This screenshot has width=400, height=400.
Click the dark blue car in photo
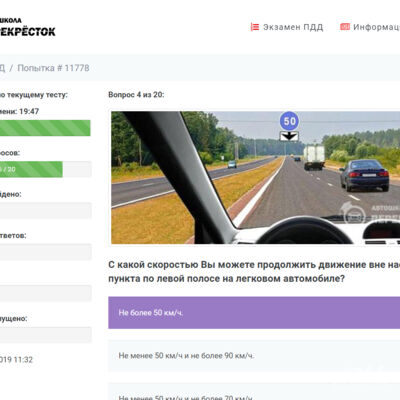[x=364, y=175]
